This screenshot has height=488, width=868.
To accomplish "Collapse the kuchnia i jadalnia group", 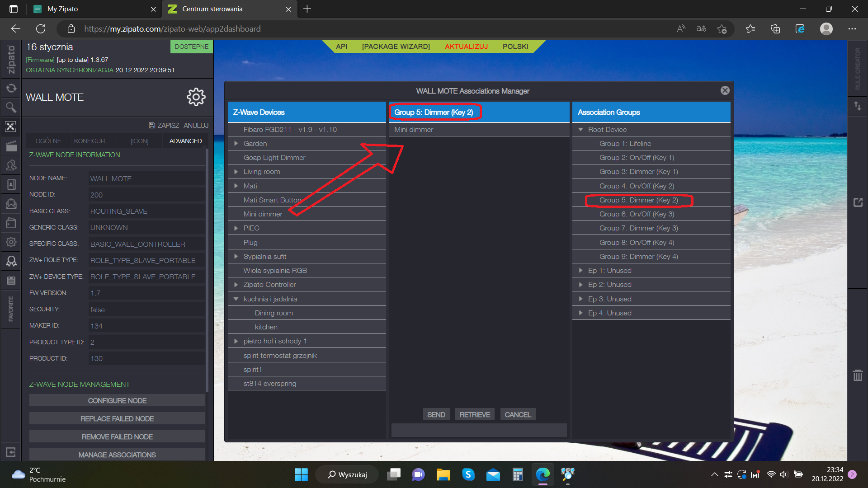I will coord(236,299).
